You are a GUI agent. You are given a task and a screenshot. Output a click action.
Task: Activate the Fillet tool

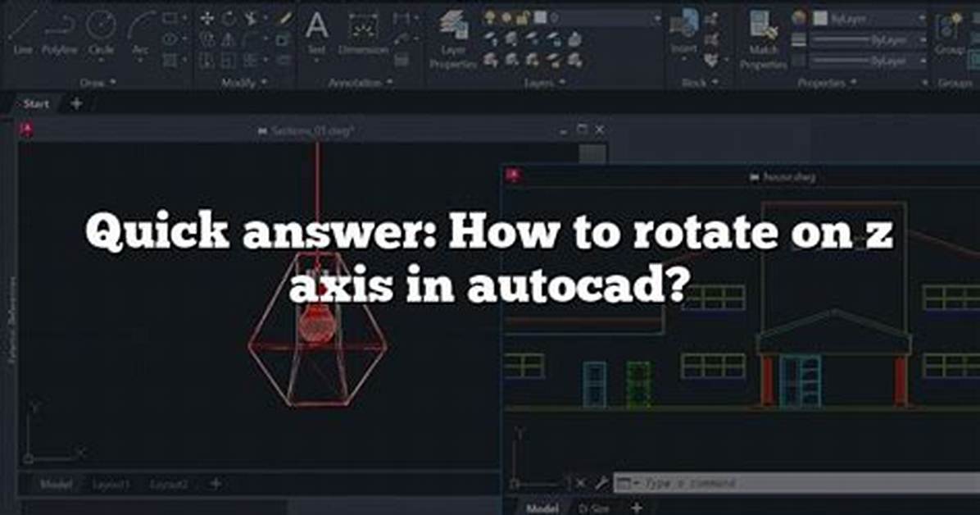pyautogui.click(x=250, y=39)
